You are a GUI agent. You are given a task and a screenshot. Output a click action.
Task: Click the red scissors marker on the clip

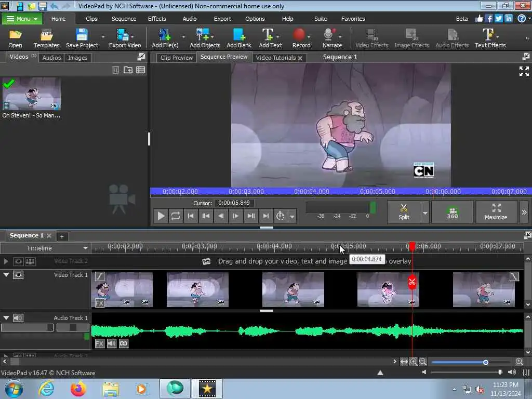[x=412, y=282]
